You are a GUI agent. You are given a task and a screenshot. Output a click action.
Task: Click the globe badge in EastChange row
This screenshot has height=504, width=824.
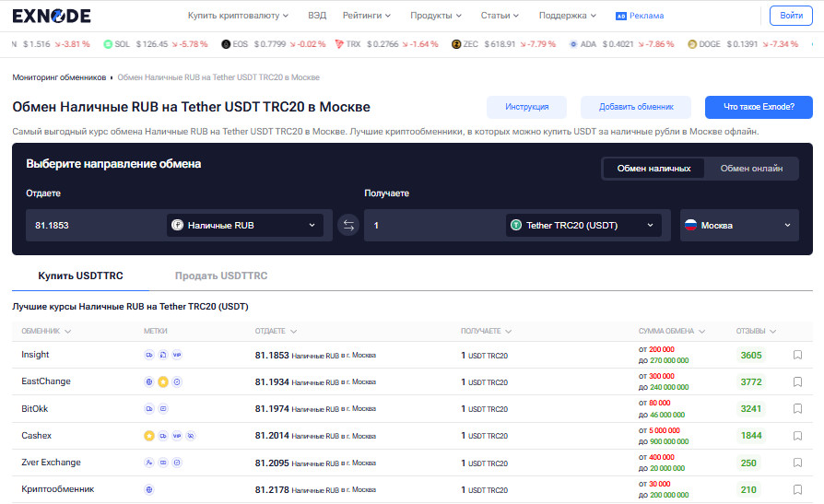149,382
